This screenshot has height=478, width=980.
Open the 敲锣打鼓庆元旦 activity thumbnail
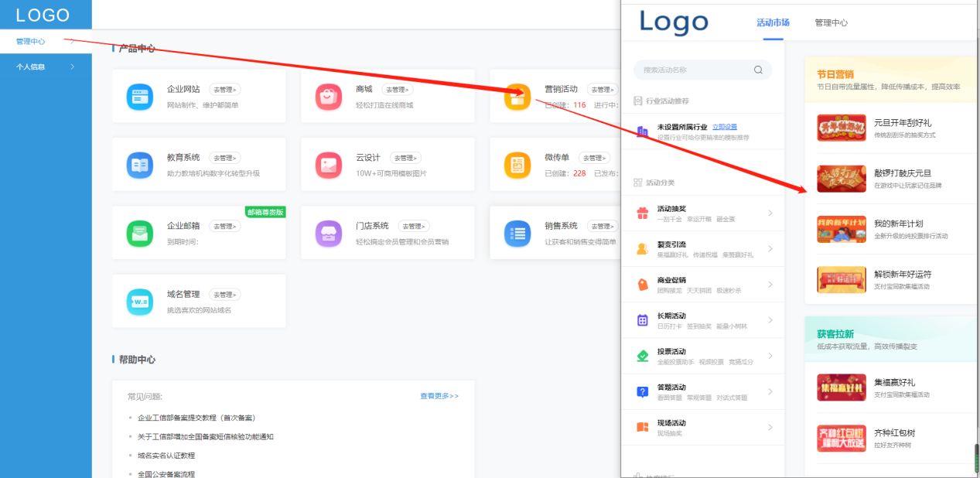tap(841, 179)
